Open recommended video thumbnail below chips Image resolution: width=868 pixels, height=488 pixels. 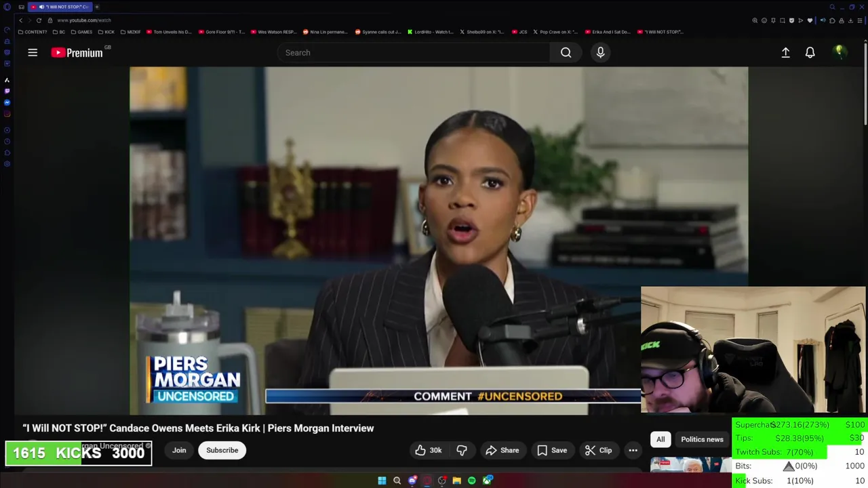point(690,465)
